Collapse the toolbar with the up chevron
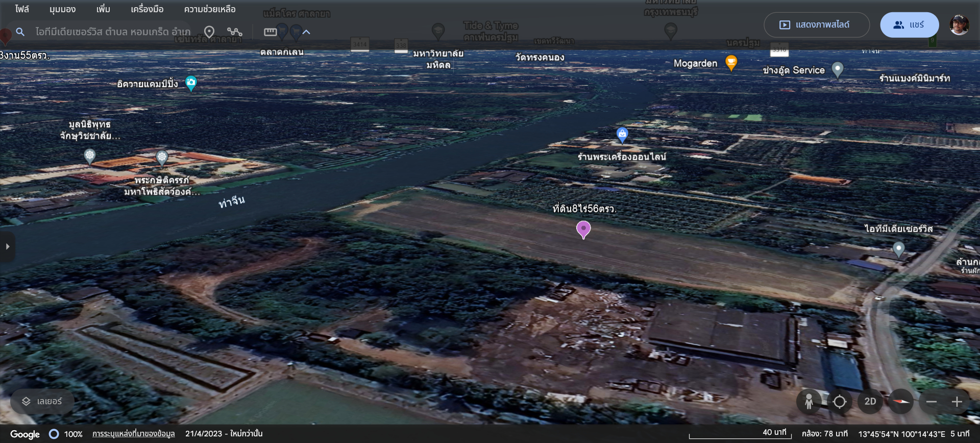 [306, 32]
